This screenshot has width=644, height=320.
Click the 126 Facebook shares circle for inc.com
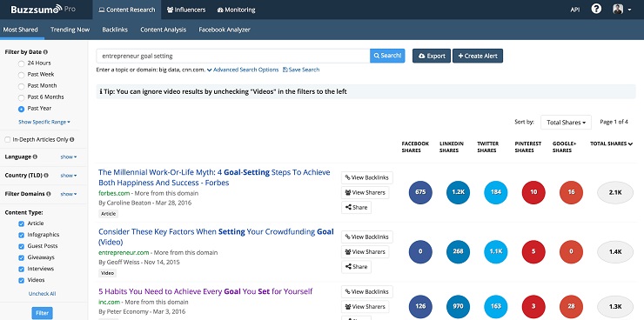(420, 306)
